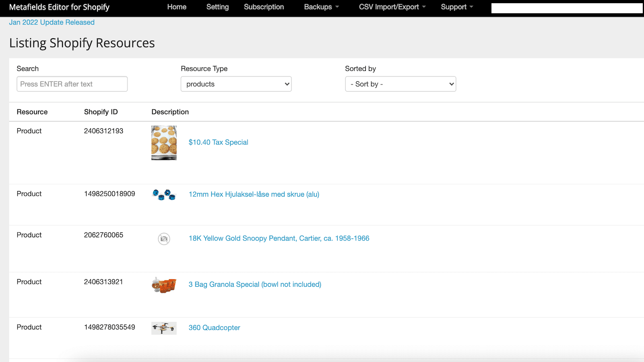Expand the Backups dropdown

coord(321,7)
